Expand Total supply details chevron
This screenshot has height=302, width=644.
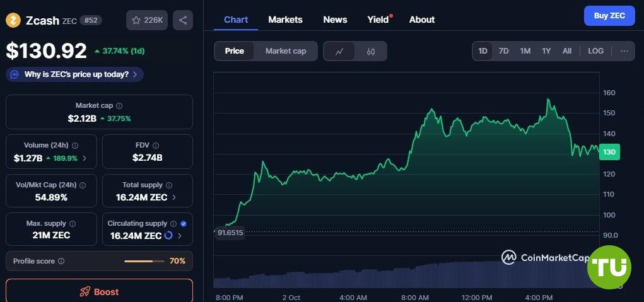[x=174, y=197]
